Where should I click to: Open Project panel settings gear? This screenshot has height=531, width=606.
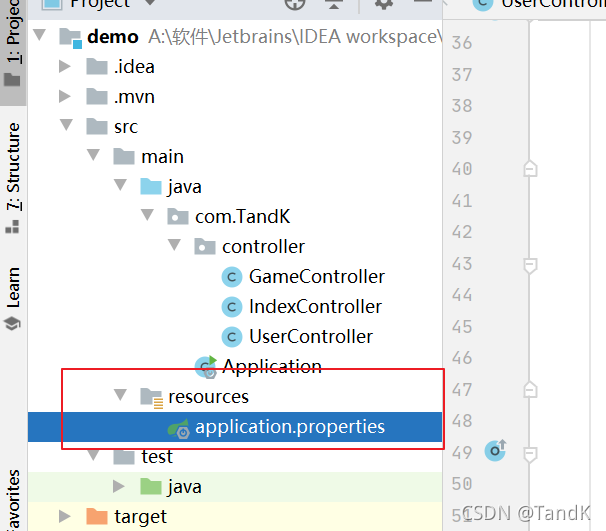(384, 4)
